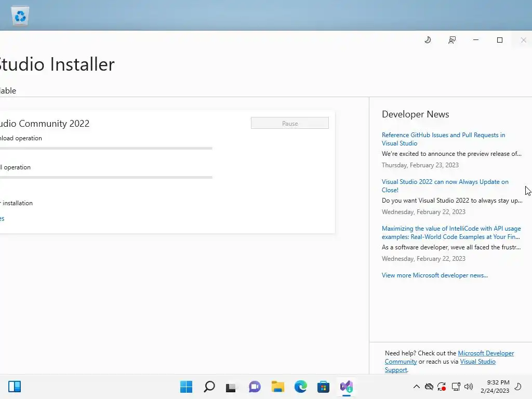Select 'Do you want Visual Studio 2022' summary text
This screenshot has width=532, height=399.
[x=452, y=201]
